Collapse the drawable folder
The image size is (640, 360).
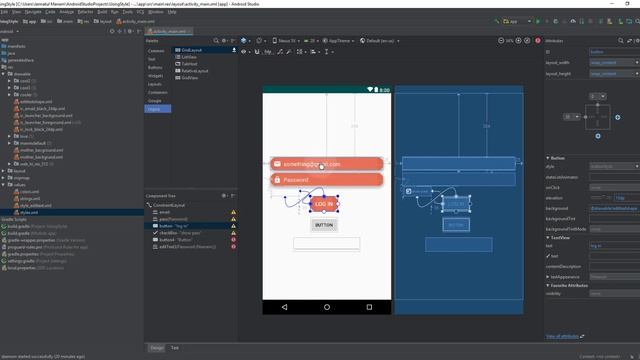click(x=3, y=74)
